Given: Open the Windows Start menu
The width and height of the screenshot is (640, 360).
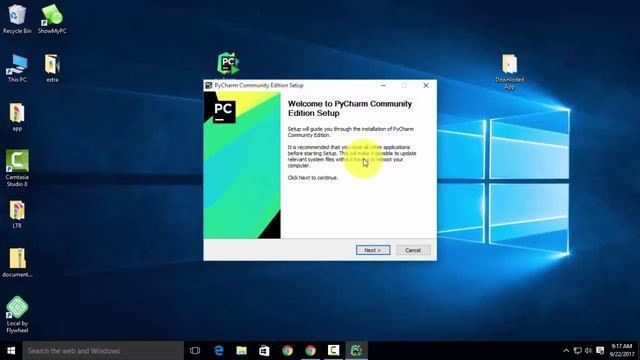Looking at the screenshot, I should tap(11, 351).
